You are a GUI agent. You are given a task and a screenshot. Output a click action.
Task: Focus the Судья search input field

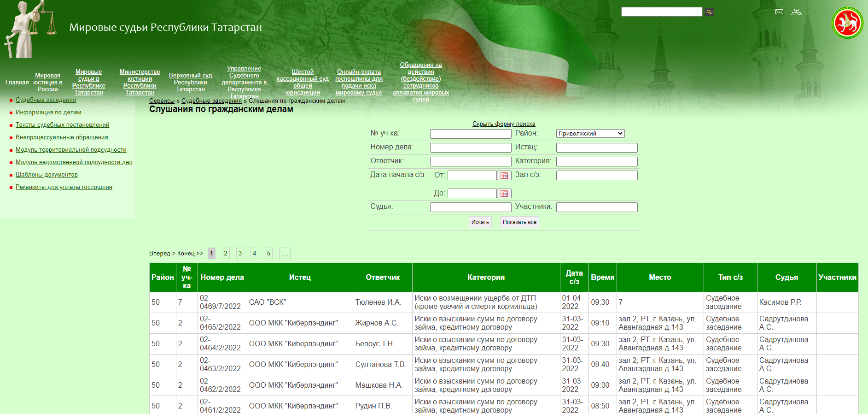click(x=471, y=207)
